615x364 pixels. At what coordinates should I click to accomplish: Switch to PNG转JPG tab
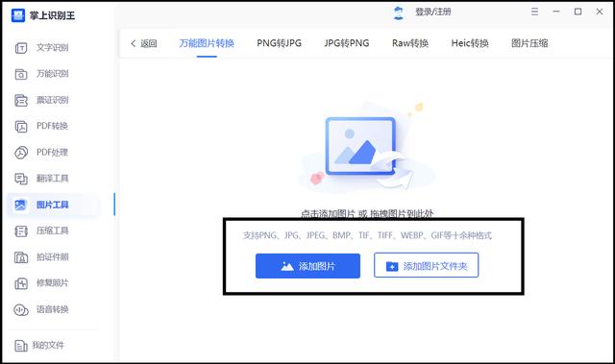point(280,43)
